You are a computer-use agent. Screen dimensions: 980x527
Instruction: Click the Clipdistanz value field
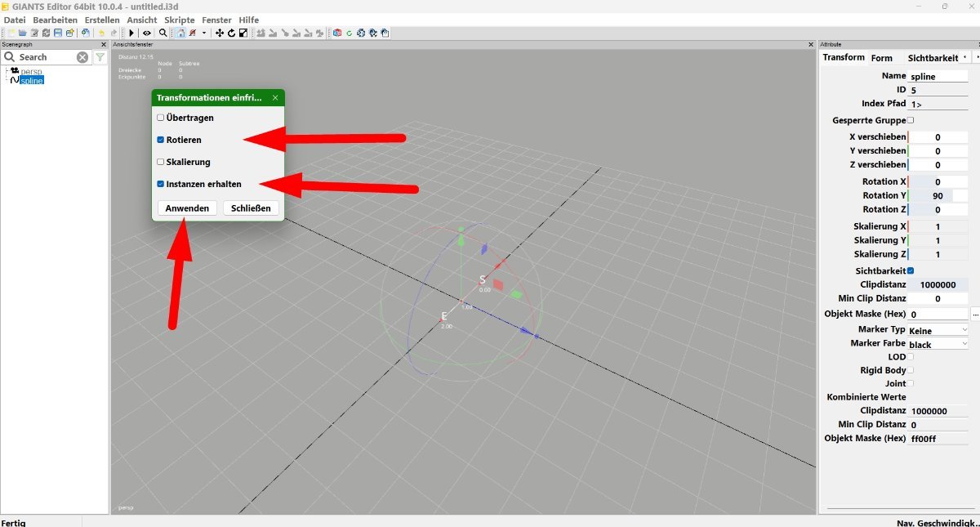[938, 285]
